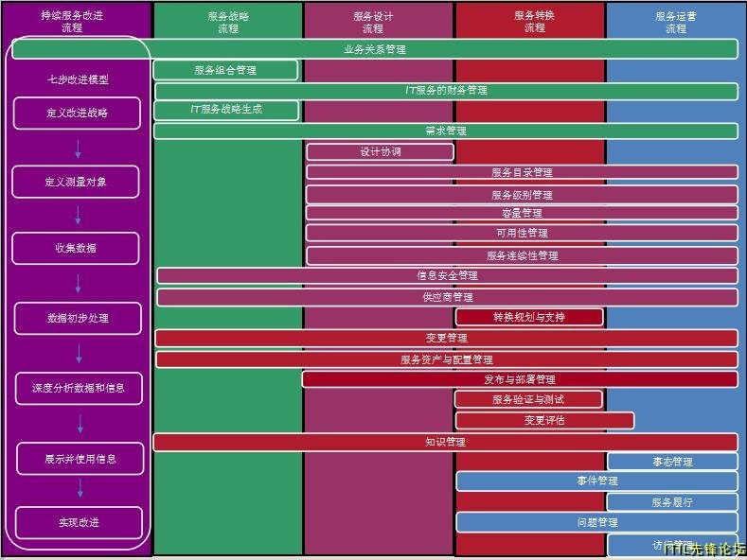
Task: Select the 设计协调 box
Action: pos(381,152)
